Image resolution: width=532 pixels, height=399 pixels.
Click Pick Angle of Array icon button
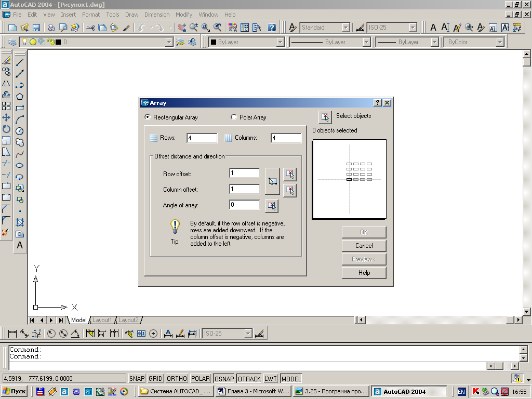(x=272, y=206)
